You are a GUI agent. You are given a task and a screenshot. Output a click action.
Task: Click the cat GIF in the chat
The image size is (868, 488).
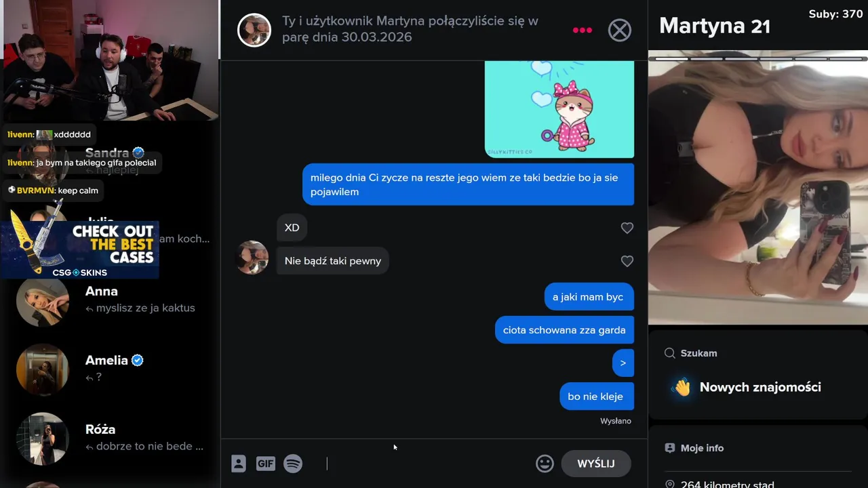pyautogui.click(x=559, y=109)
